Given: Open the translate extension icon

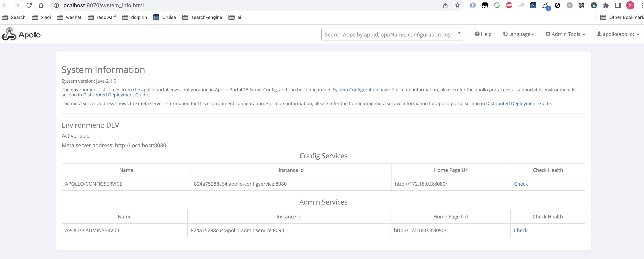Looking at the screenshot, I should (546, 5).
